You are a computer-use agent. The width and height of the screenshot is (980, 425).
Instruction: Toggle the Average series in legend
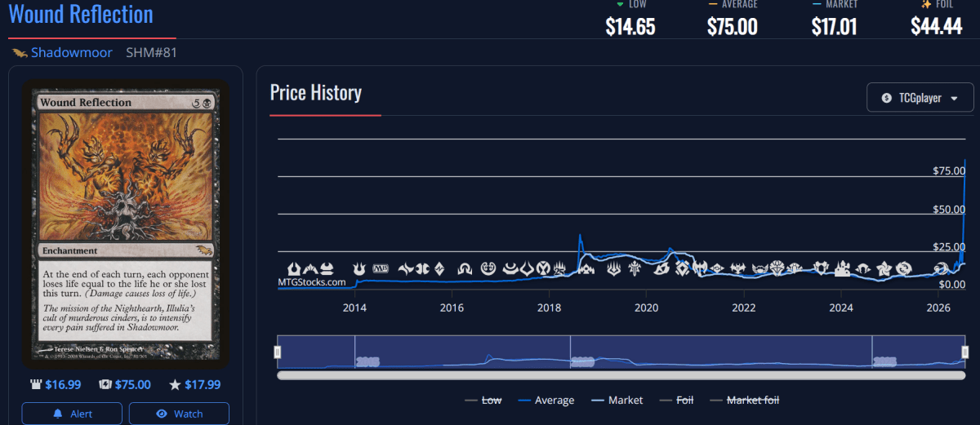pos(546,400)
